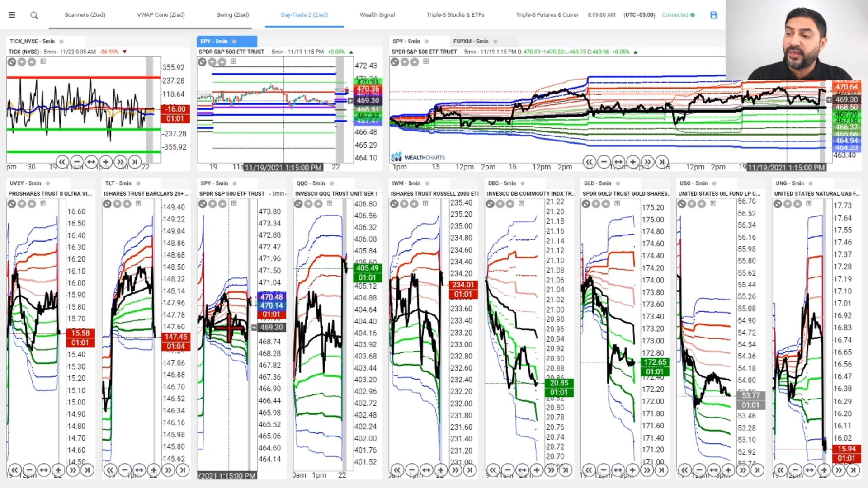Zoom in the TICK NYSE chart
Image resolution: width=868 pixels, height=488 pixels.
[x=106, y=161]
